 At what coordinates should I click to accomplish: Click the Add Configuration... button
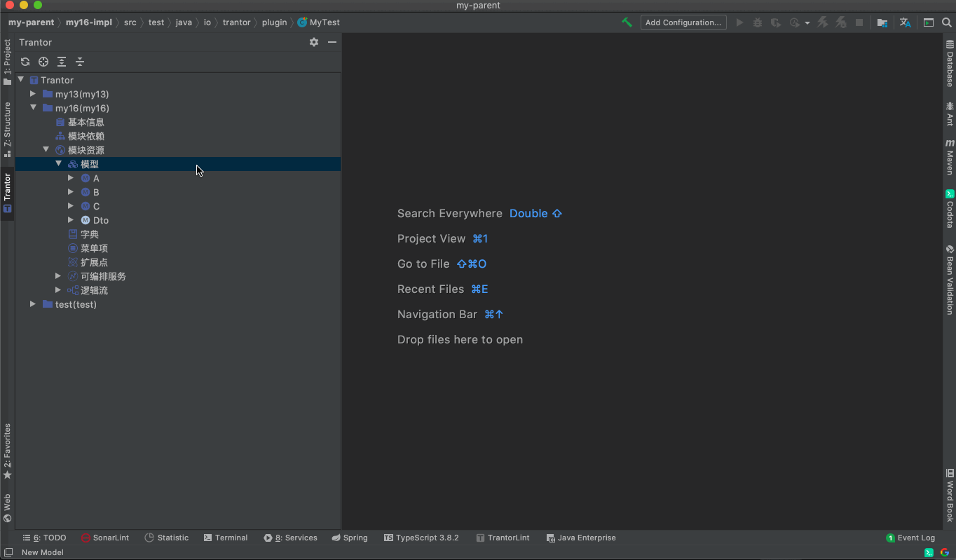tap(683, 22)
